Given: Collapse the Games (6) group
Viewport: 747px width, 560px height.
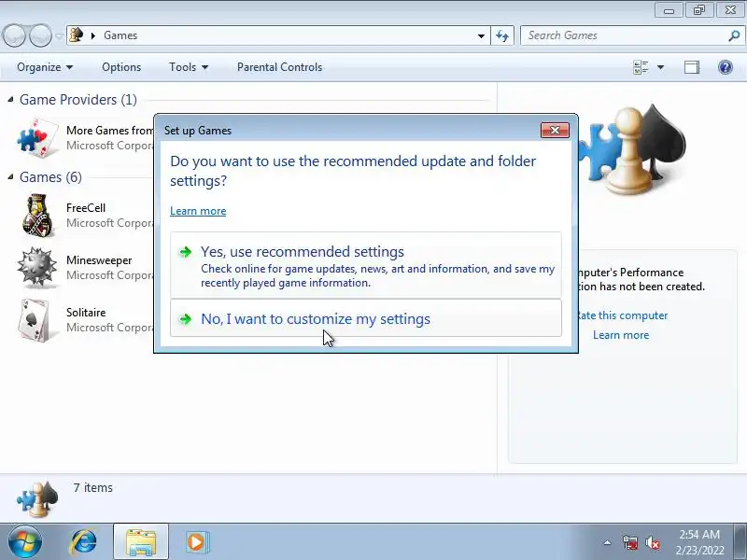Looking at the screenshot, I should (10, 176).
